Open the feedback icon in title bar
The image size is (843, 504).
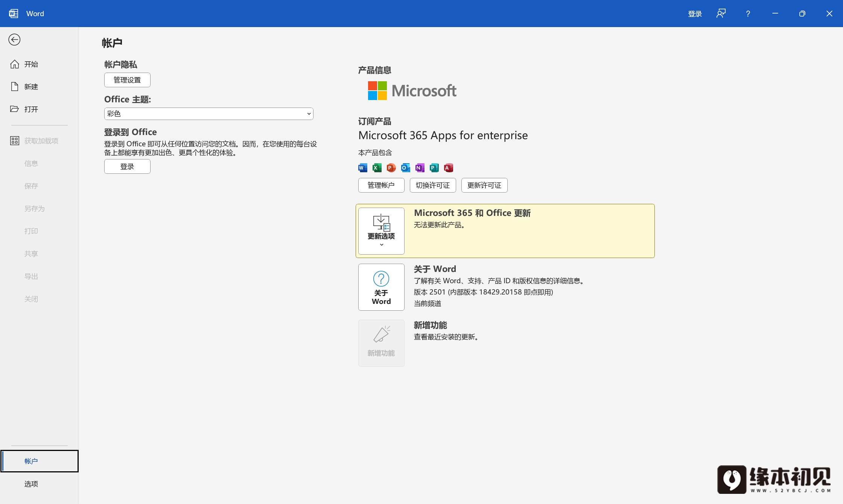point(721,14)
